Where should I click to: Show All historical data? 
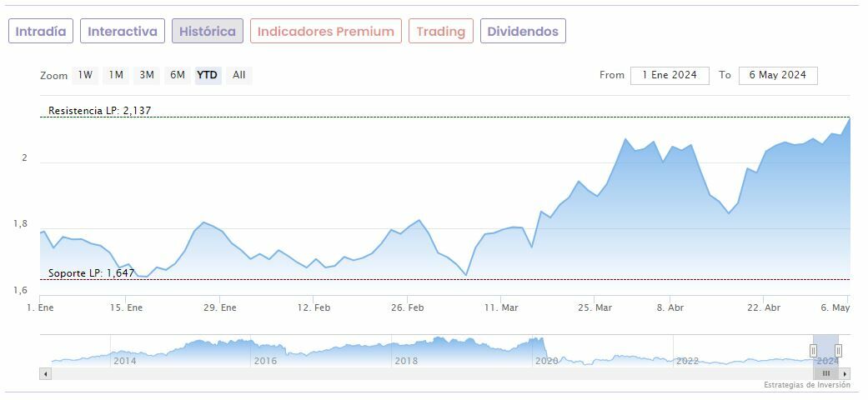pyautogui.click(x=239, y=75)
